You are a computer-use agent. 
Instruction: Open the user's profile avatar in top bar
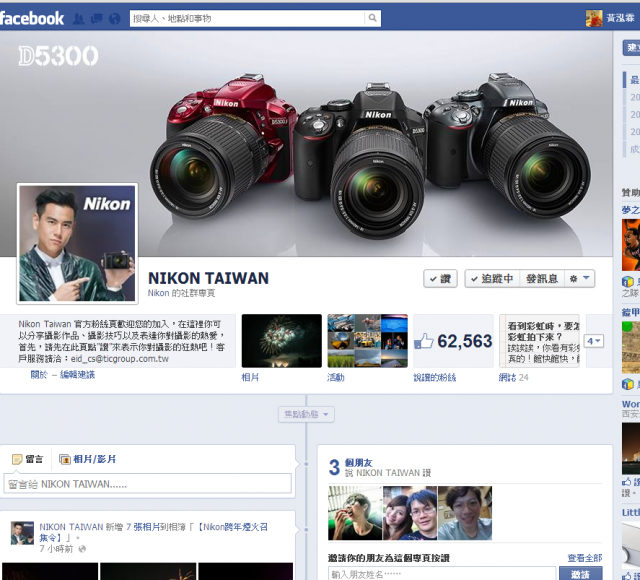point(594,18)
